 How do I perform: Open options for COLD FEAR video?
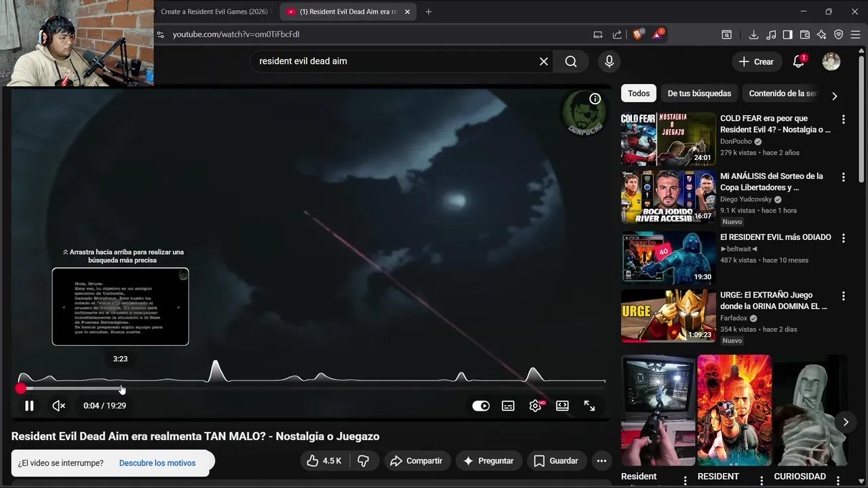coord(844,119)
